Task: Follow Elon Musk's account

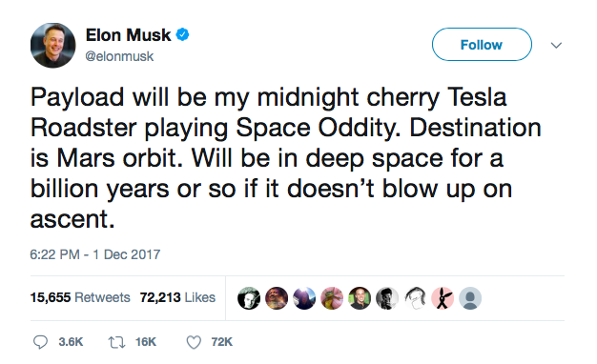Action: [482, 45]
